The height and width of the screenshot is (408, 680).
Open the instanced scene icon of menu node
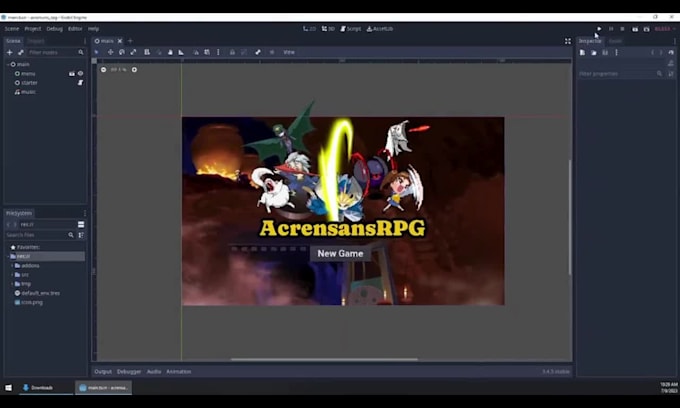click(x=72, y=74)
